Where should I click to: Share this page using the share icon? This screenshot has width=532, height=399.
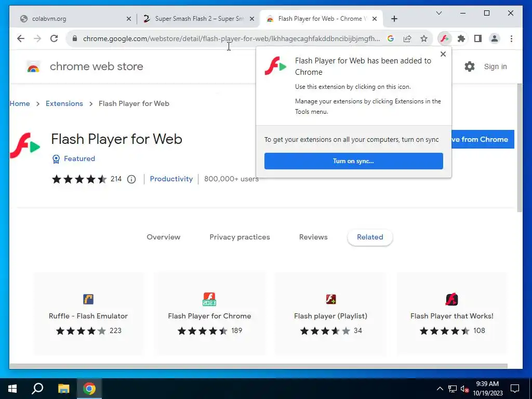(x=407, y=38)
